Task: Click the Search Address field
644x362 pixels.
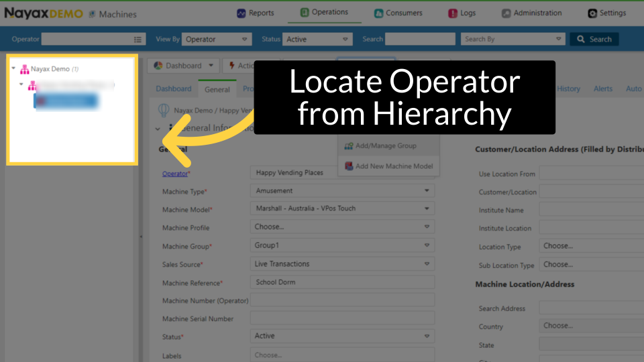Action: 592,308
